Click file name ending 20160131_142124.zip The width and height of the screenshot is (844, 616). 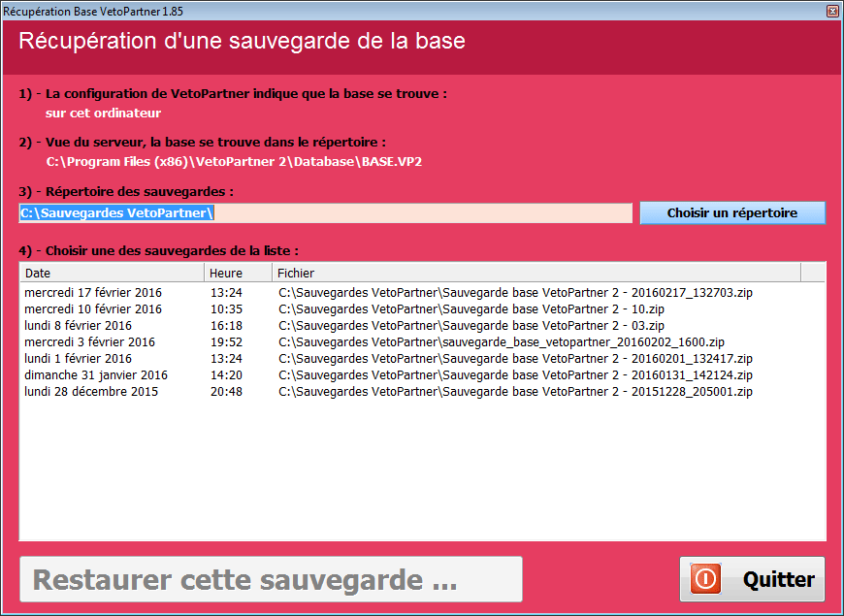click(515, 375)
